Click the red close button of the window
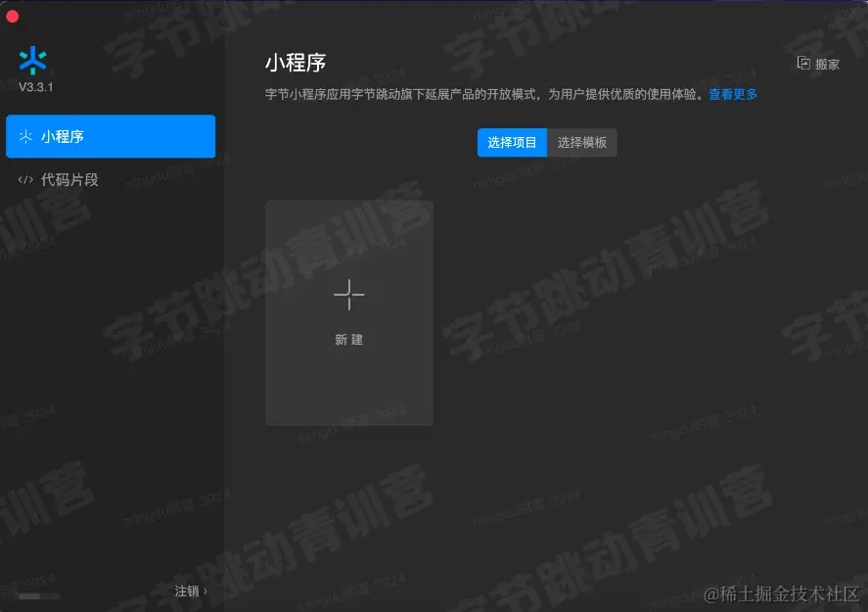This screenshot has width=868, height=612. 11,14
